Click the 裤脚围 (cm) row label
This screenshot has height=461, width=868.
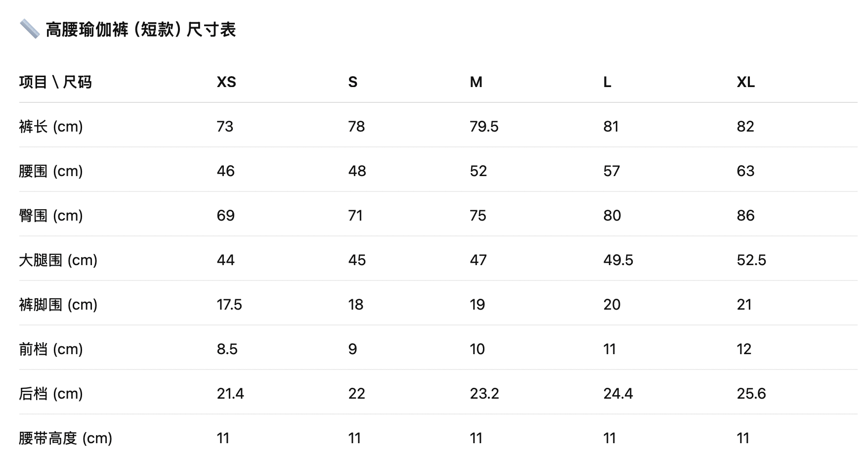coord(58,305)
